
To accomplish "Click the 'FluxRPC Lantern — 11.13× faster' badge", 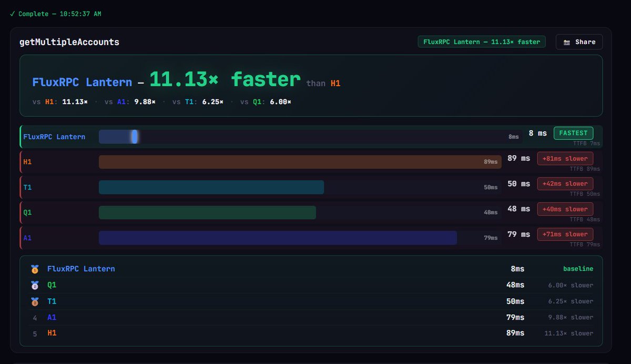I will point(482,41).
